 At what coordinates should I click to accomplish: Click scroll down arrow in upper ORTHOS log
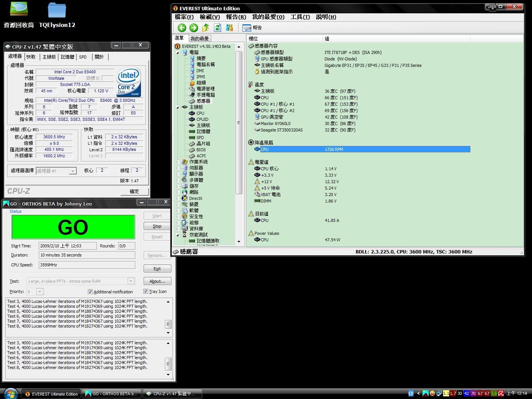point(168,333)
